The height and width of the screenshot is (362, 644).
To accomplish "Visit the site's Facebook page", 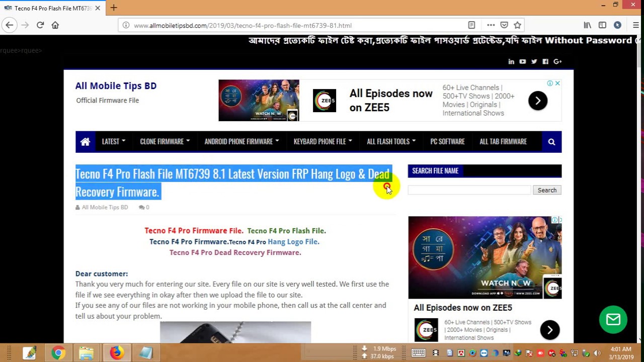I will (545, 61).
